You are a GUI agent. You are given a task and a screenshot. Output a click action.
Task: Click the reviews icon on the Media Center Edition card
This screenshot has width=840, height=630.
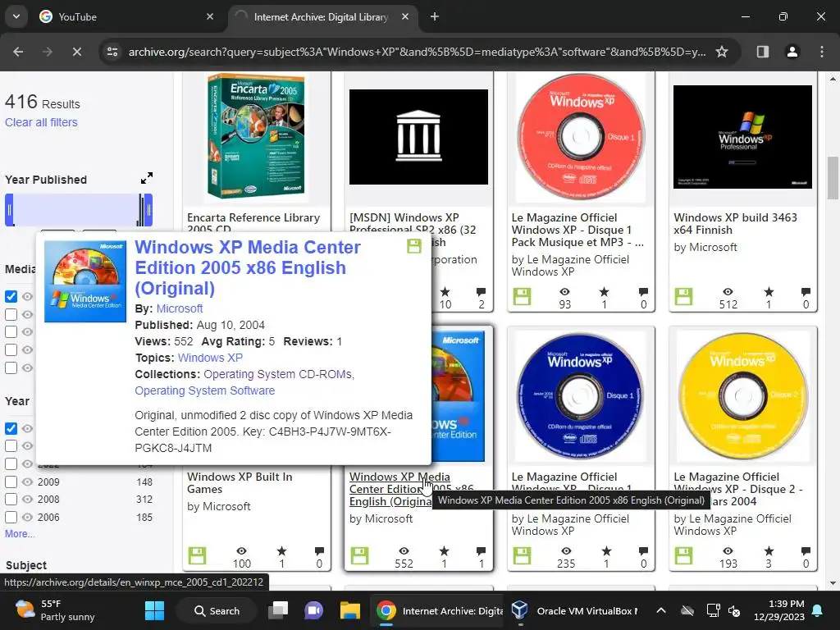(x=481, y=550)
